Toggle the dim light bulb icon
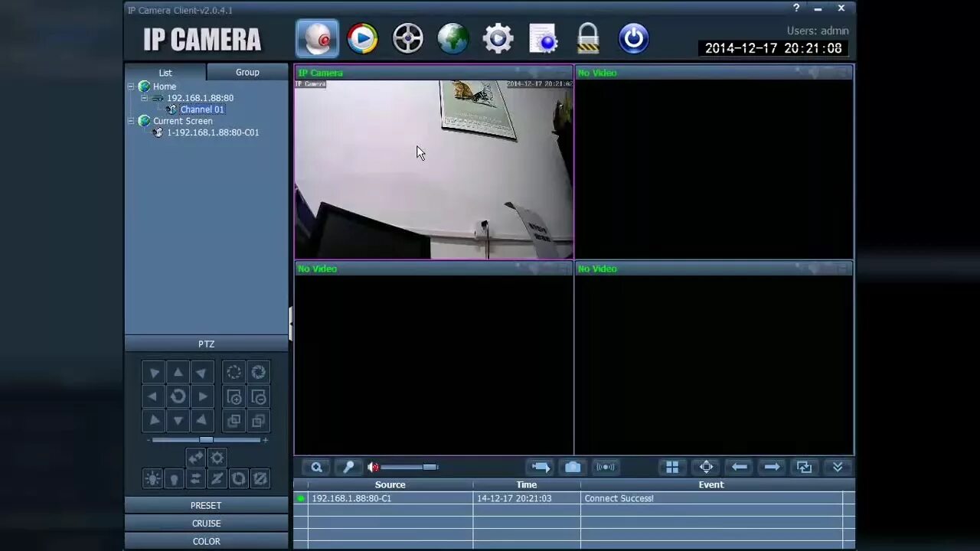 tap(174, 479)
